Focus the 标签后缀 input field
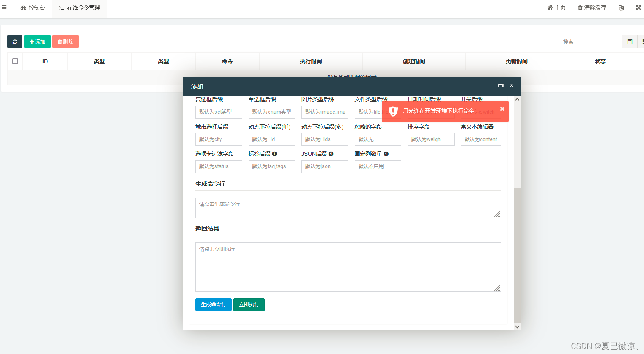This screenshot has width=644, height=354. pos(272,166)
